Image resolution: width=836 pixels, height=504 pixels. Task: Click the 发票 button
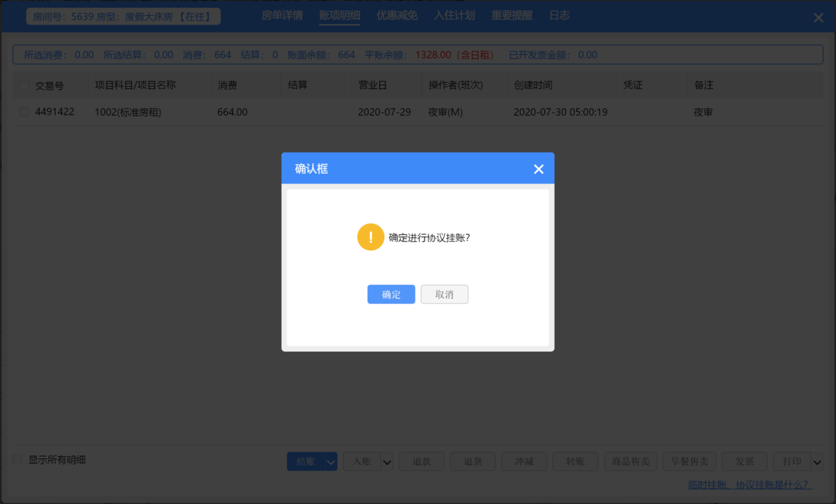(745, 462)
